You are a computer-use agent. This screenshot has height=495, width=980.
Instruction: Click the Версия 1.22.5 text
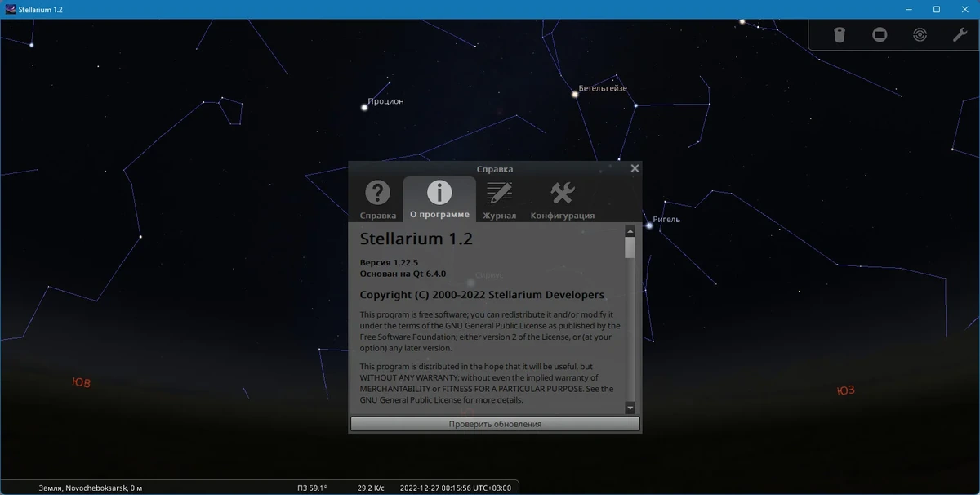(389, 262)
